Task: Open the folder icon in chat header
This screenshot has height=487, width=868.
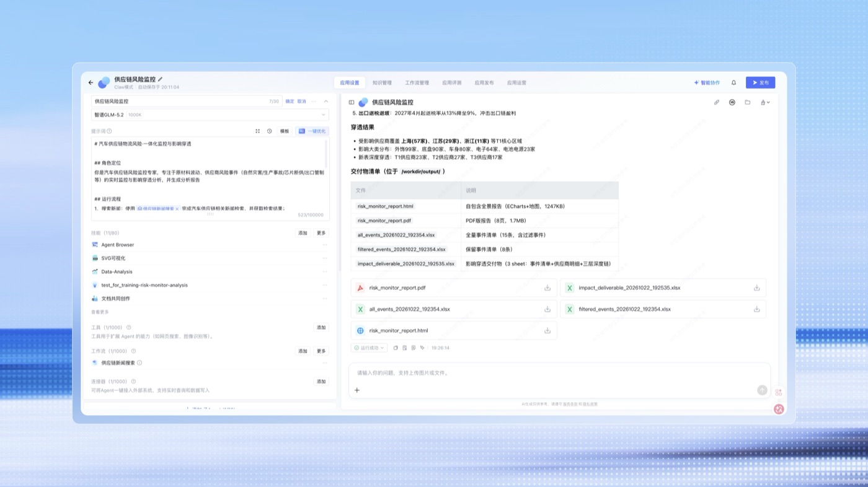Action: point(748,102)
